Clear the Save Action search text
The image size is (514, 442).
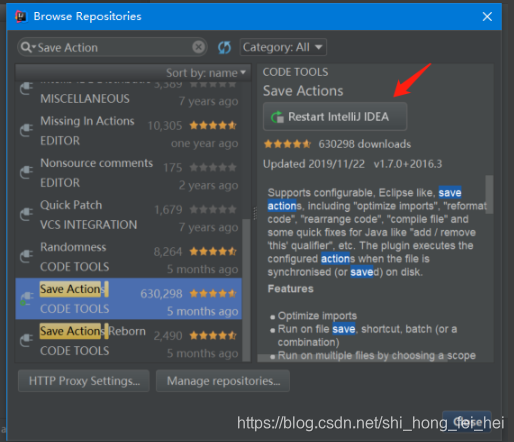click(199, 47)
